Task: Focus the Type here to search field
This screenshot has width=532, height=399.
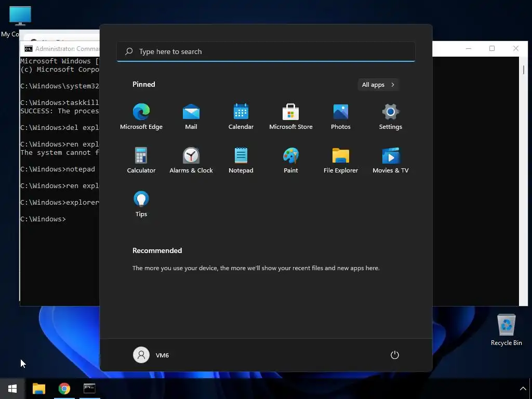Action: (266, 51)
